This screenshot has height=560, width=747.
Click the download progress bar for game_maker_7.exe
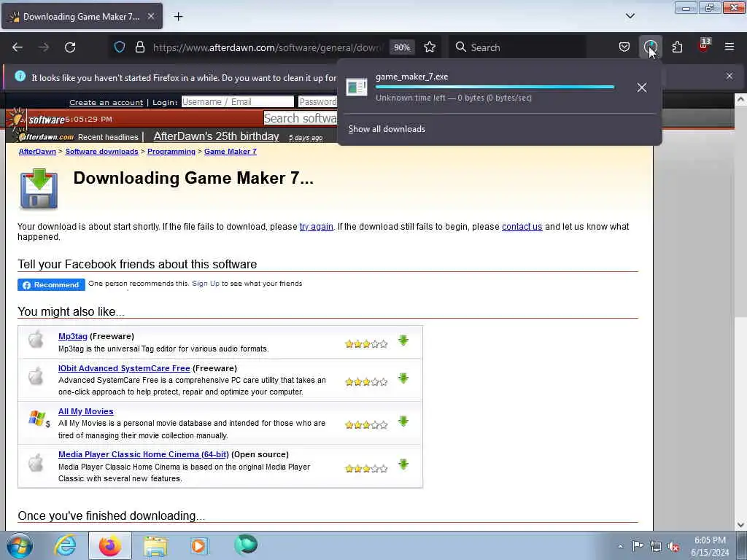point(495,87)
